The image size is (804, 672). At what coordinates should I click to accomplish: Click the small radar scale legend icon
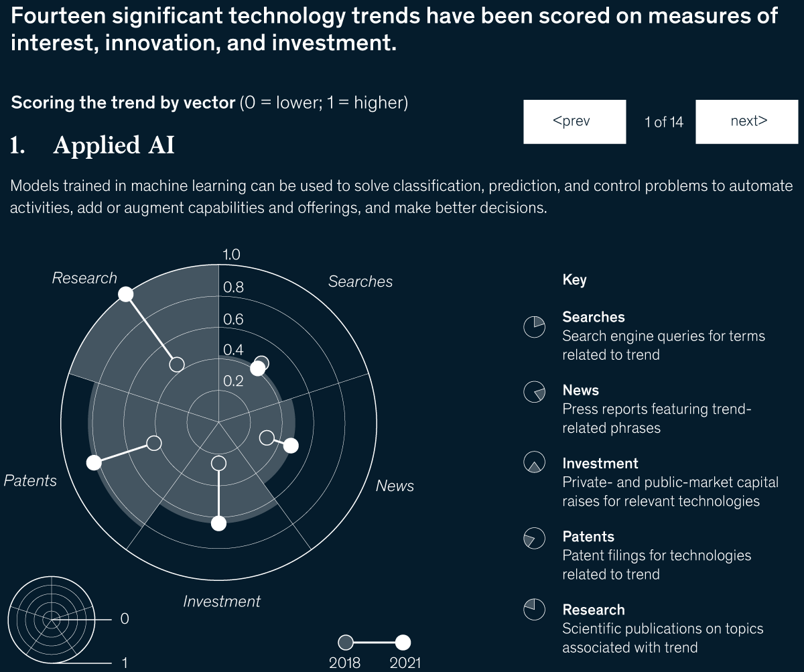coord(50,620)
